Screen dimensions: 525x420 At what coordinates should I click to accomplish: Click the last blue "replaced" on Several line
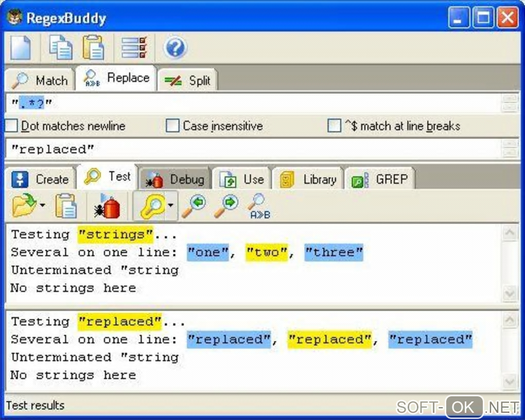430,340
